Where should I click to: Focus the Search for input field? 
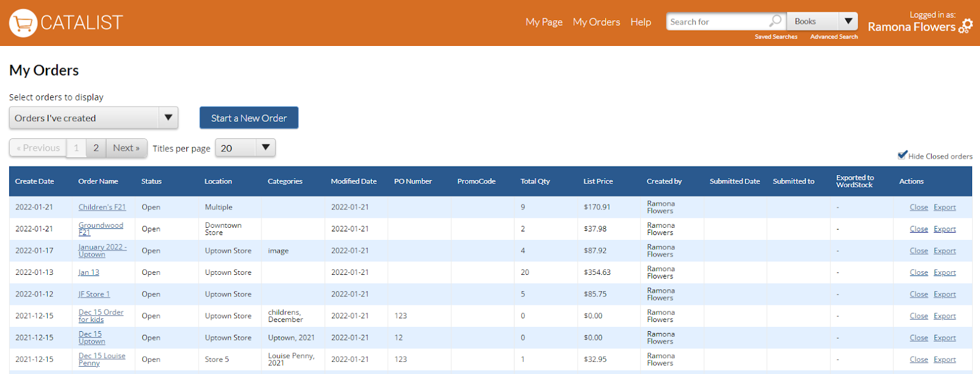[718, 21]
